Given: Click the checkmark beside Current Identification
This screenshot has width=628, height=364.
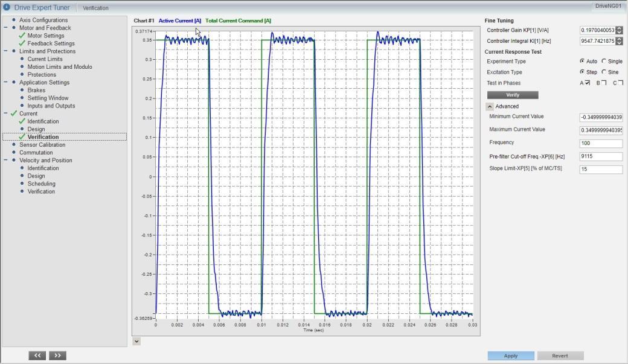Looking at the screenshot, I should click(22, 121).
